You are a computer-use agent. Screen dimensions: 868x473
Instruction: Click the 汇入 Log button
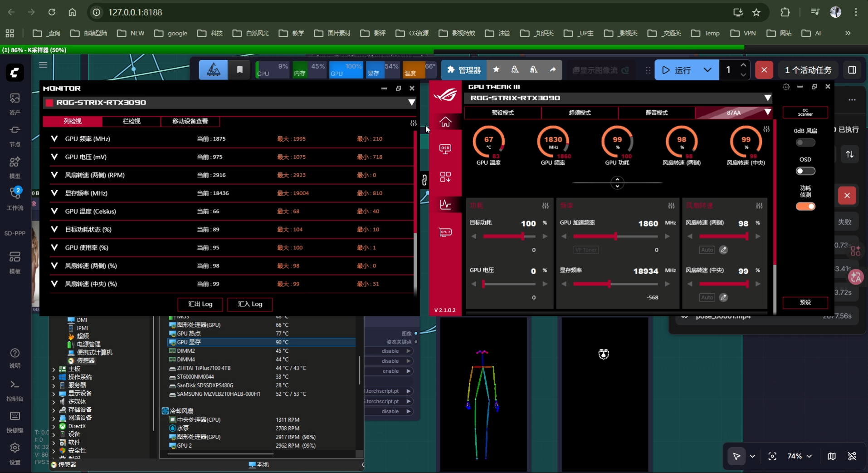[x=250, y=304]
